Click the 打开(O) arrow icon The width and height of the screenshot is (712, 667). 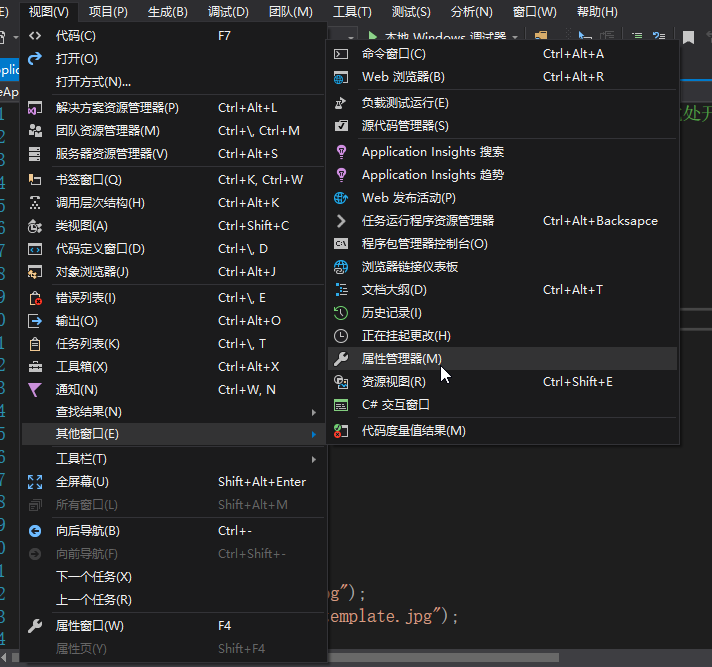[x=35, y=59]
